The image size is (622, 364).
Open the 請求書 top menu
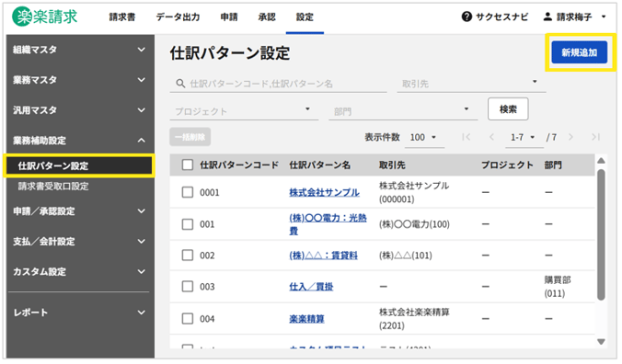(122, 17)
